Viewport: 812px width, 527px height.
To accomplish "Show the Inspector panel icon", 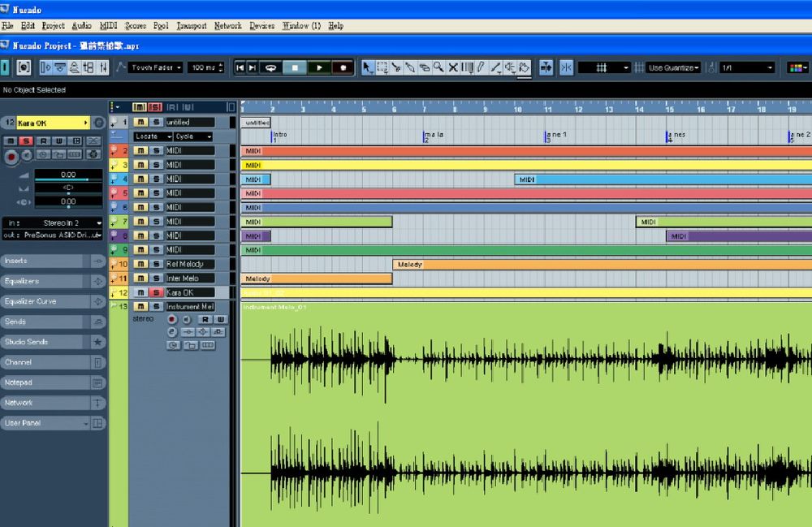I will [45, 67].
